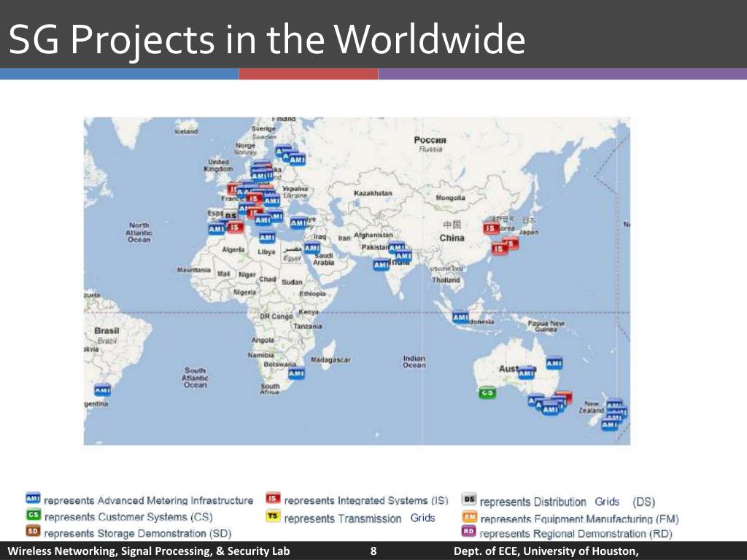Click the 'Thailand' label on the map
The image size is (747, 560).
(446, 279)
